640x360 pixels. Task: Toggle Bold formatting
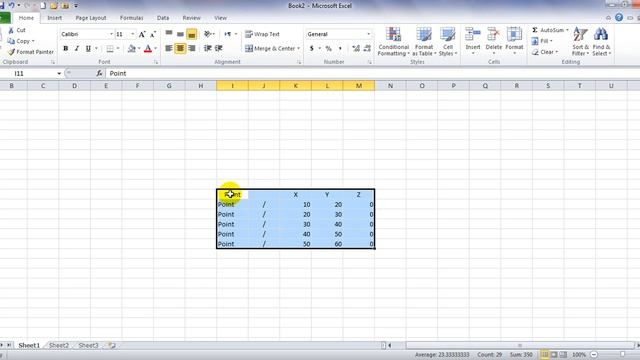(x=65, y=49)
